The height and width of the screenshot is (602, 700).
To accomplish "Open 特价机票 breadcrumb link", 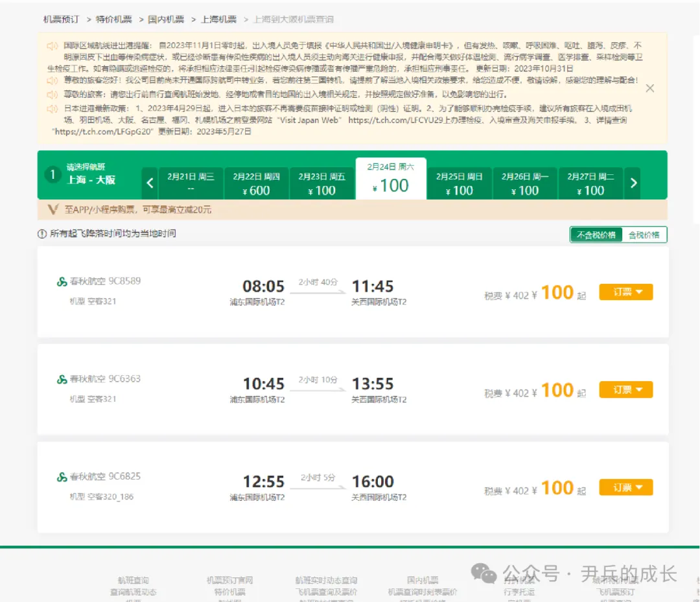I will (114, 19).
